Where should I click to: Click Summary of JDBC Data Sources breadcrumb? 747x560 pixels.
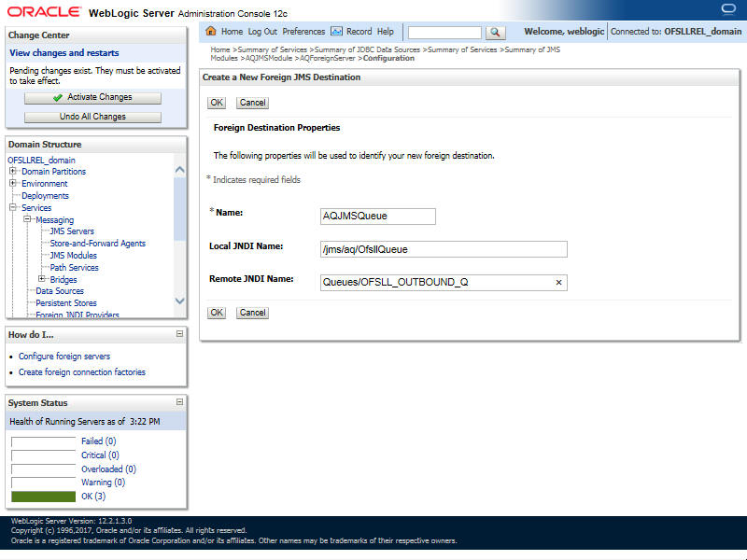coord(367,49)
